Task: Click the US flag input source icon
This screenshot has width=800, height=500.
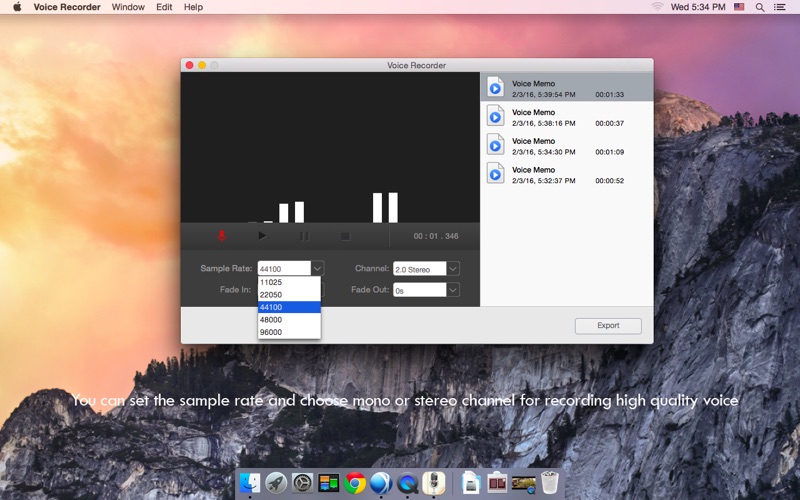Action: 739,7
